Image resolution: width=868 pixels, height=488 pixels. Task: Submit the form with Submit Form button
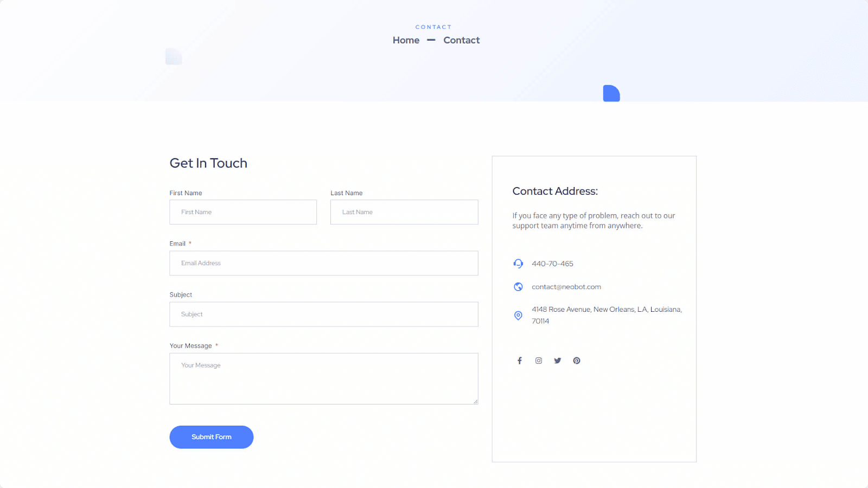click(212, 437)
